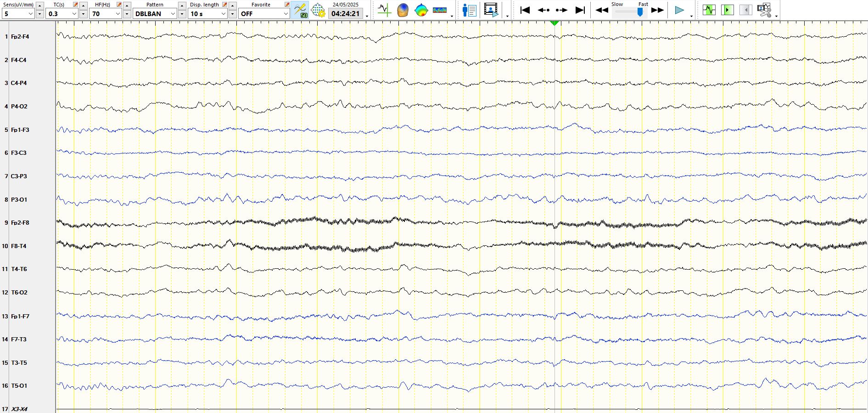This screenshot has width=868, height=413.
Task: Open the Disp. length dropdown
Action: pos(224,14)
